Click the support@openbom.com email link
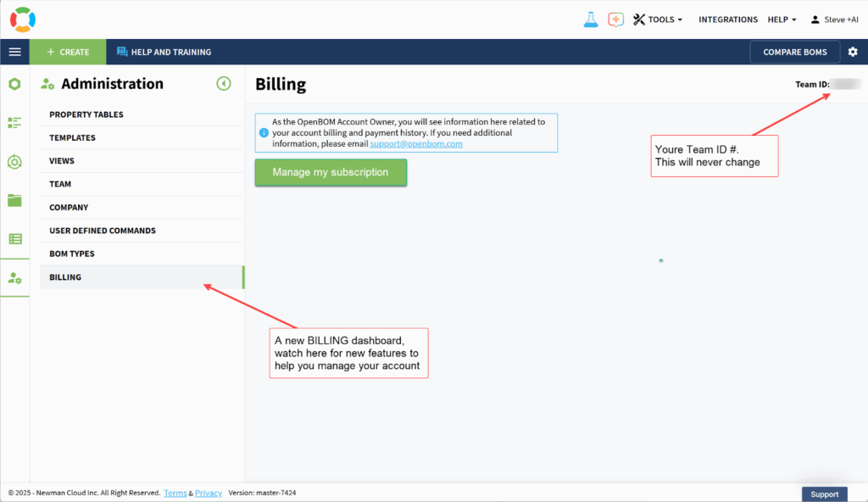This screenshot has height=502, width=868. coord(416,144)
